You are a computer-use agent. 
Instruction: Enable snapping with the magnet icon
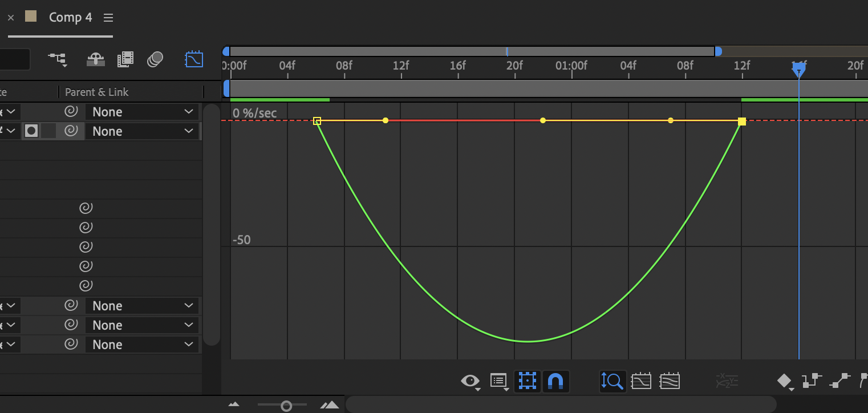pos(556,381)
